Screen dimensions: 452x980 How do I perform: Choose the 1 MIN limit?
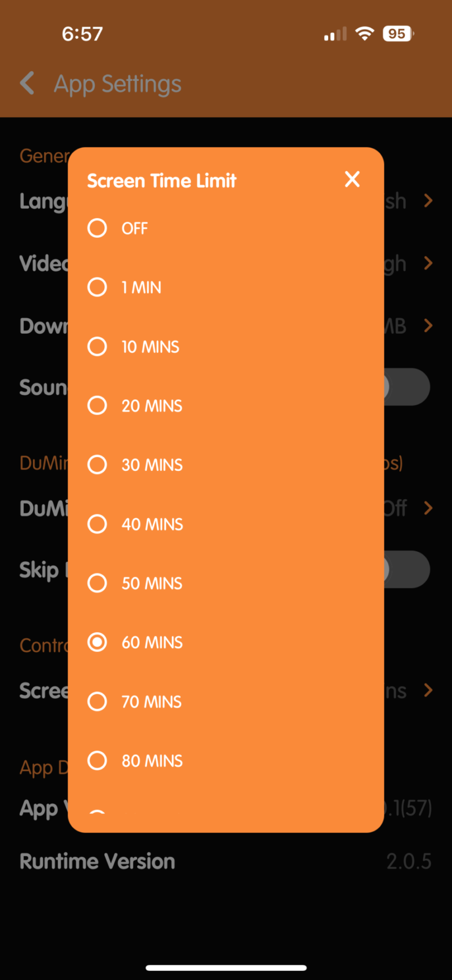(x=97, y=287)
